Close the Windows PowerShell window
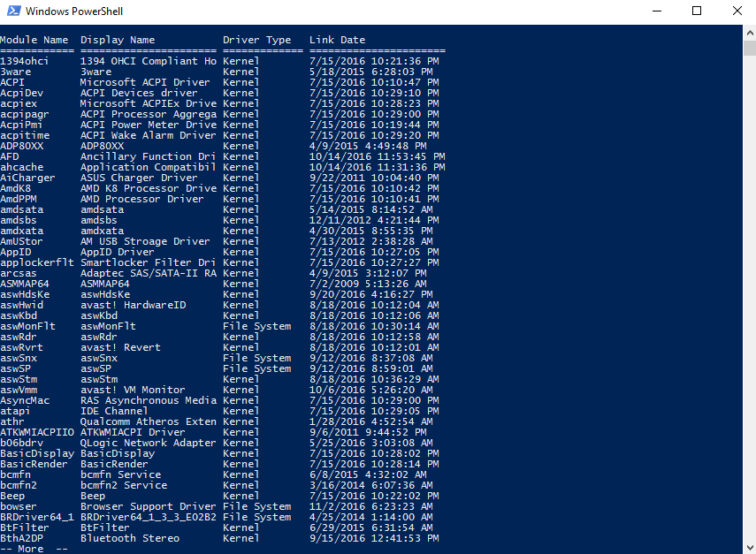The height and width of the screenshot is (554, 756). [737, 11]
